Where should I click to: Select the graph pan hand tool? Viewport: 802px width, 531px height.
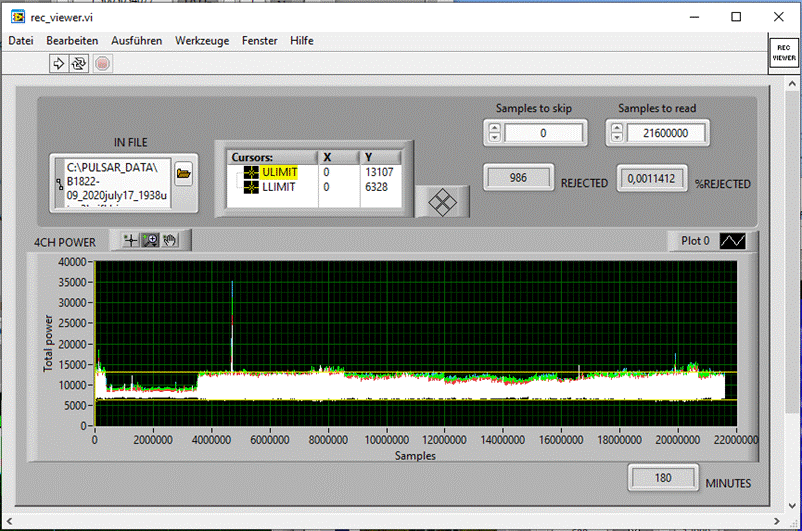pos(170,240)
